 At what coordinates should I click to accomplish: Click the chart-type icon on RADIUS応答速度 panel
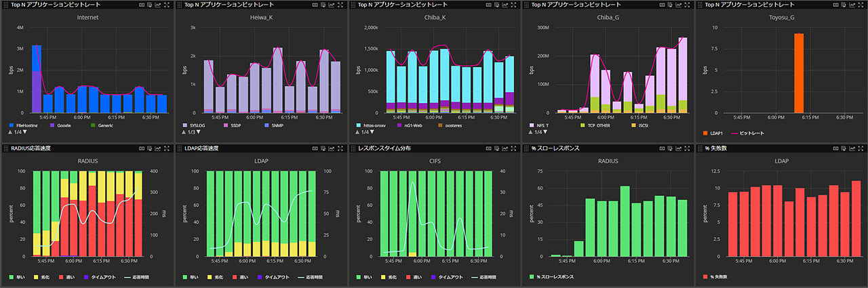point(159,148)
